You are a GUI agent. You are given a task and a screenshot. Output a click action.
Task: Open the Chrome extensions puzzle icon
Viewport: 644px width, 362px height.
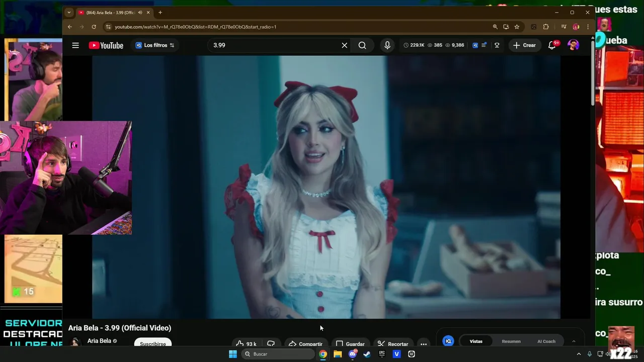click(x=546, y=27)
